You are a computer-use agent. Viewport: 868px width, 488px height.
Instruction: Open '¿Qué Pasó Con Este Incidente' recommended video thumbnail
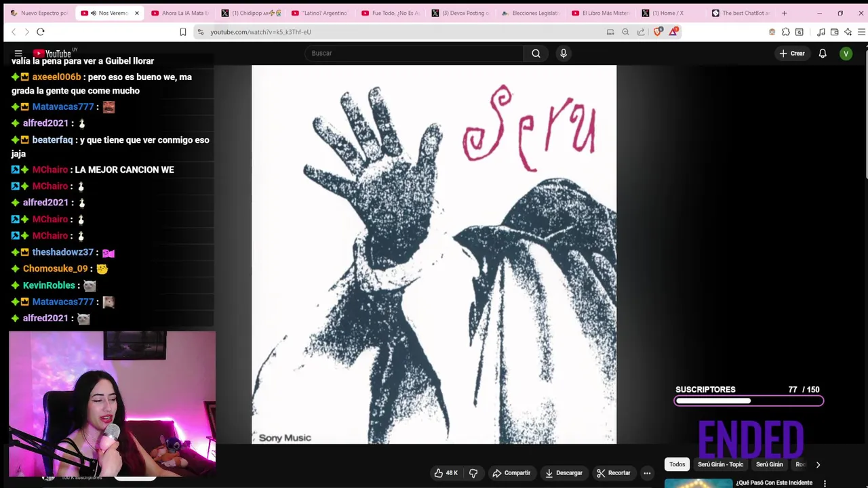pos(698,483)
